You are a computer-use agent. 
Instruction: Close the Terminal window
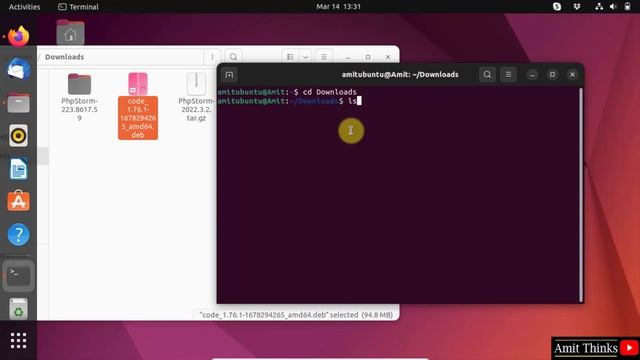tap(572, 75)
